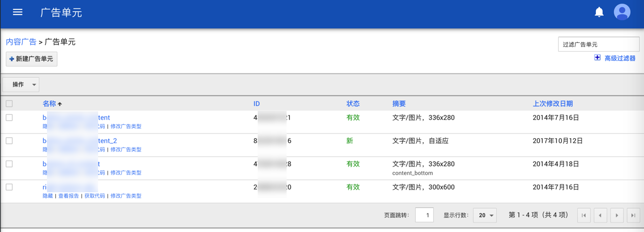Jump to the last page

(x=633, y=216)
